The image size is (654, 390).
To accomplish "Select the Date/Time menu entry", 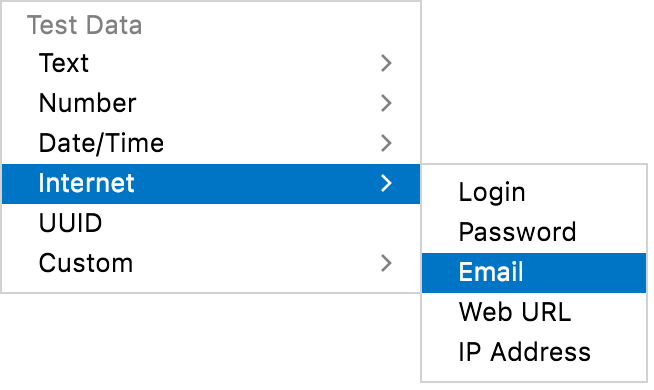I will (211, 143).
